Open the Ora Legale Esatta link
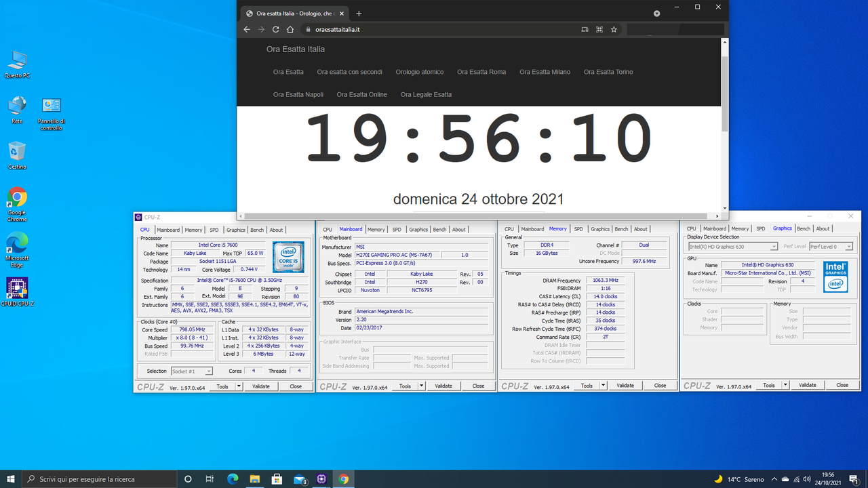 click(x=426, y=94)
